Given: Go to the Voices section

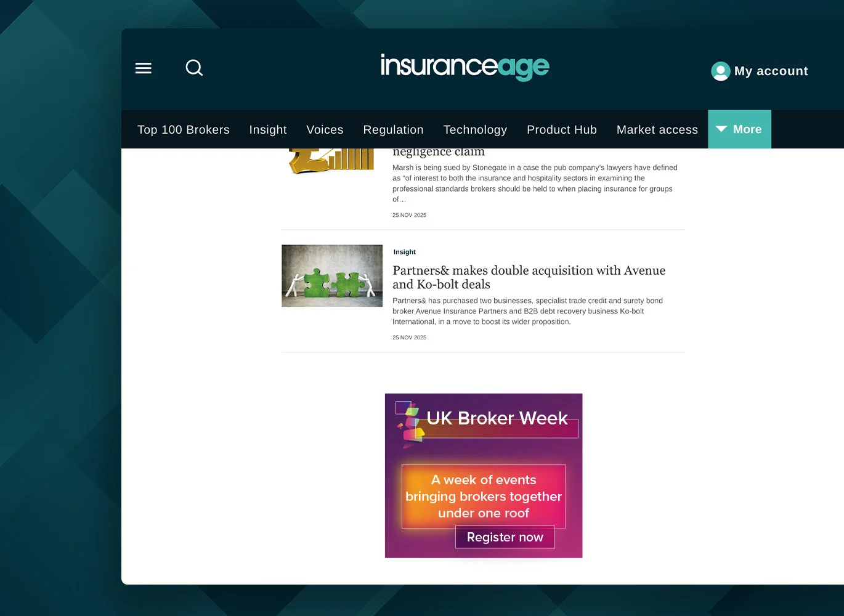Looking at the screenshot, I should click(x=325, y=130).
